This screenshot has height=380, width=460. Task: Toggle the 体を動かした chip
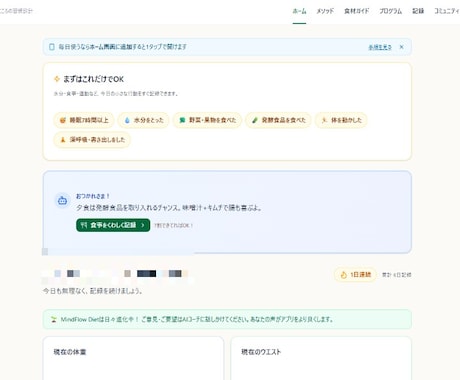(x=341, y=120)
